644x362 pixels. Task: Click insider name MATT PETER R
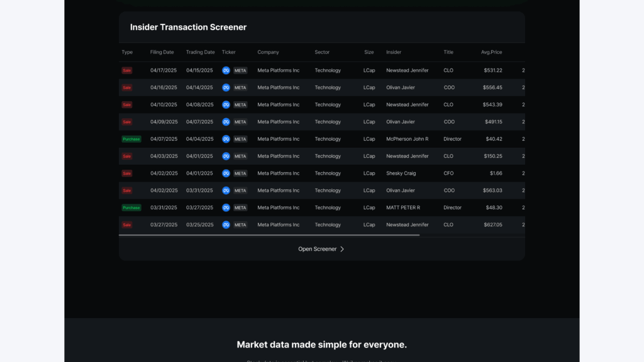pyautogui.click(x=403, y=207)
